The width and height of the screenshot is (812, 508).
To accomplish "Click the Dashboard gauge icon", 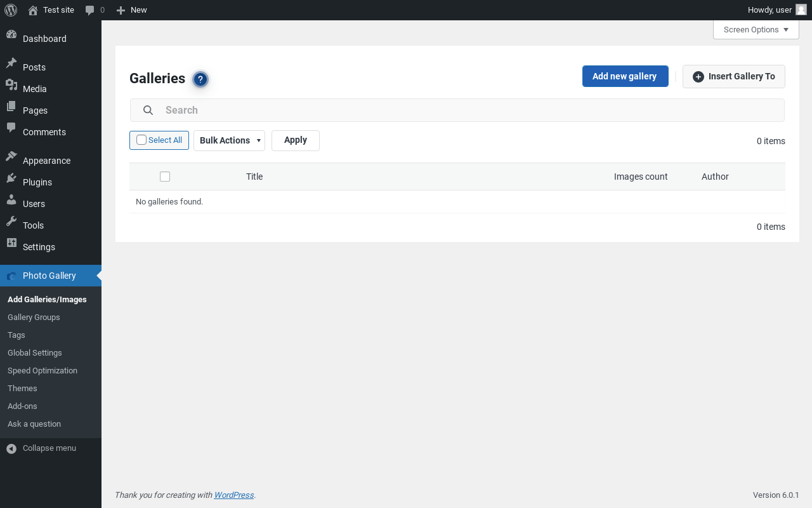I will [11, 38].
